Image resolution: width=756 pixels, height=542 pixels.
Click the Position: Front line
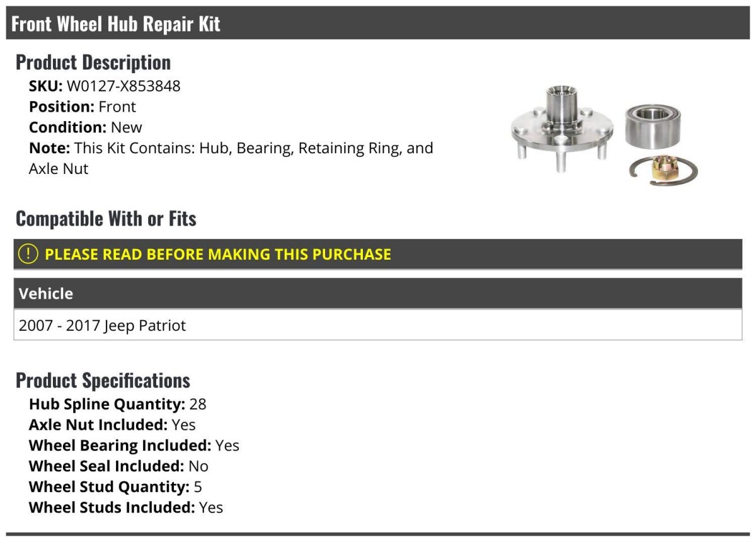pyautogui.click(x=83, y=107)
